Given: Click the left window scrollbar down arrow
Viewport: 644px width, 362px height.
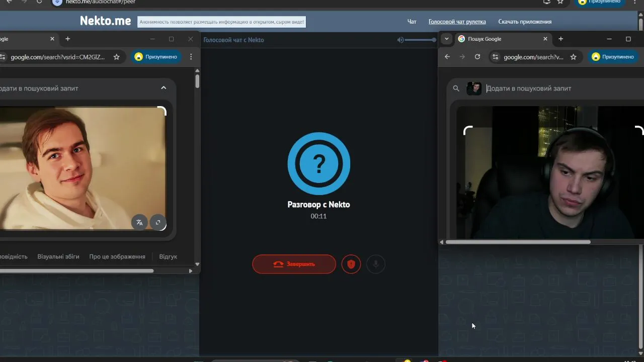Looking at the screenshot, I should (x=197, y=264).
